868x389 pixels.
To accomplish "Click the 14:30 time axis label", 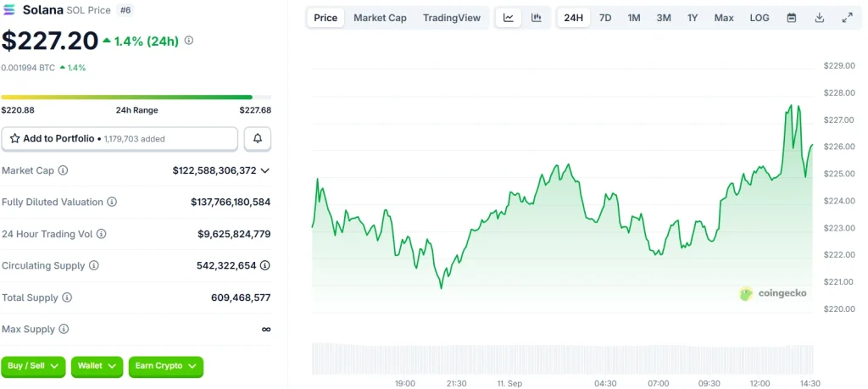I will (x=810, y=383).
